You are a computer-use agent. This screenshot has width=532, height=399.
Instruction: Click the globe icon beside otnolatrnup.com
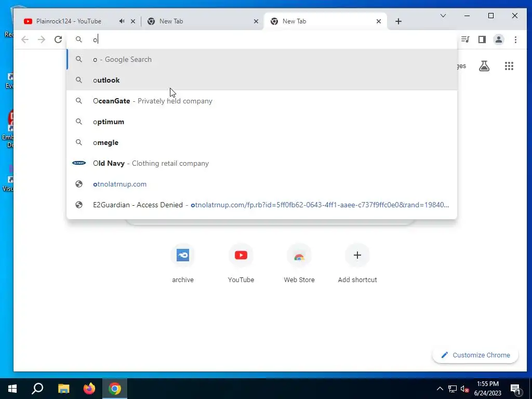[79, 184]
